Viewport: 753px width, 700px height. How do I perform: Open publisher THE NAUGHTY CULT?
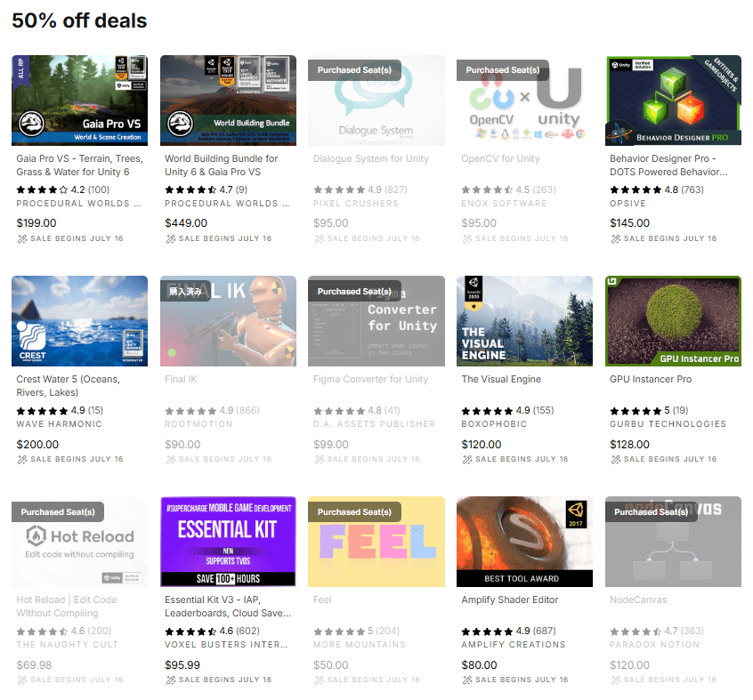68,645
